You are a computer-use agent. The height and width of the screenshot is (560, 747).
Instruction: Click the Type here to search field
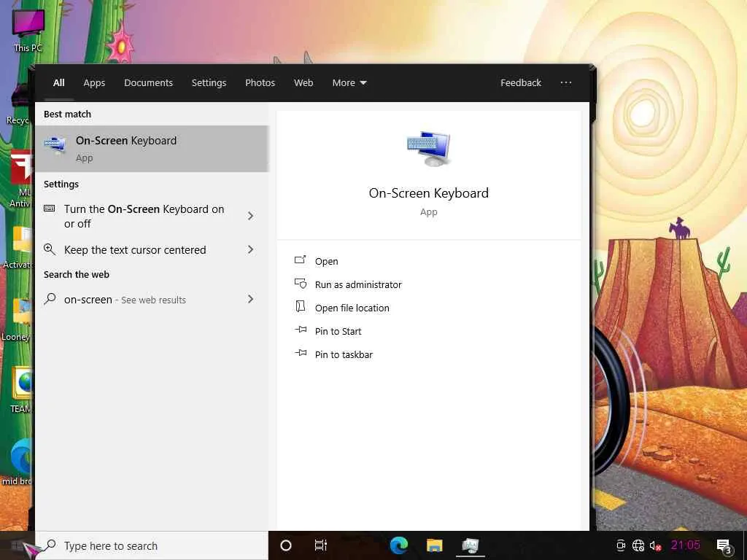click(x=152, y=545)
